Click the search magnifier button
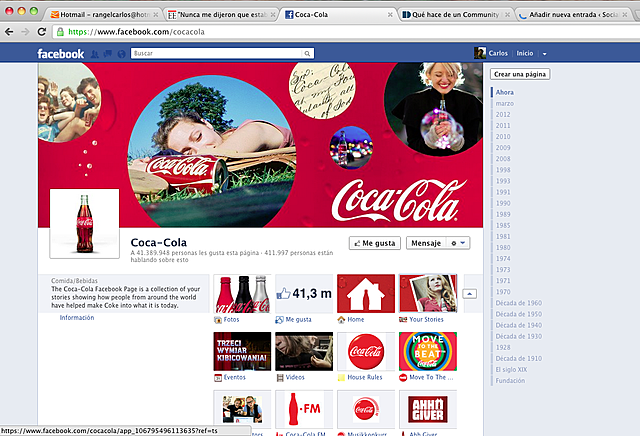The image size is (640, 436). point(307,53)
